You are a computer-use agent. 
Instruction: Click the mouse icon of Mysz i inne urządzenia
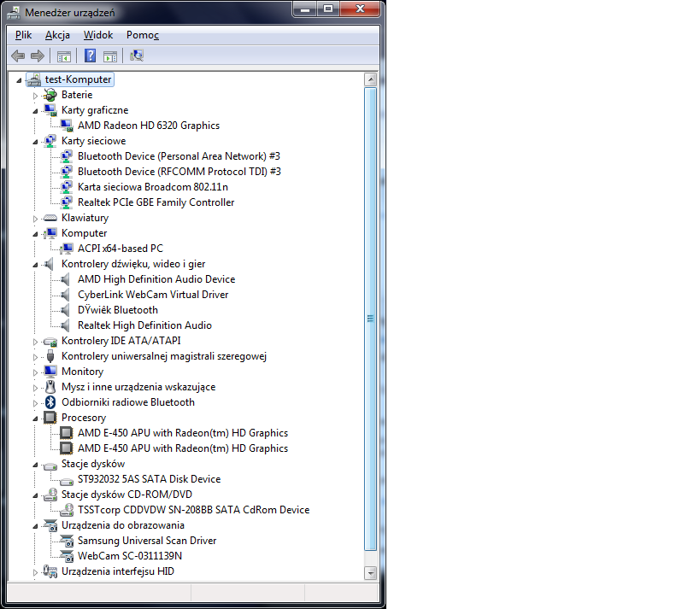point(50,387)
